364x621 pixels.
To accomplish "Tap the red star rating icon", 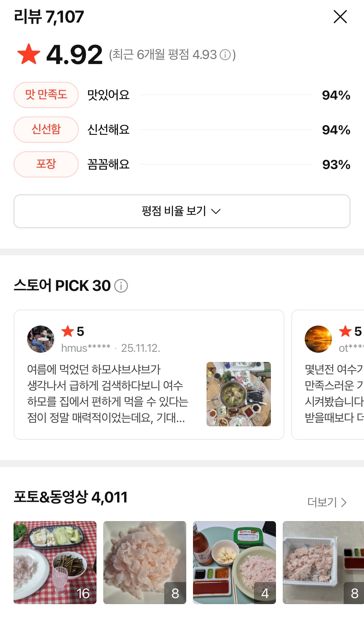I will (x=29, y=54).
